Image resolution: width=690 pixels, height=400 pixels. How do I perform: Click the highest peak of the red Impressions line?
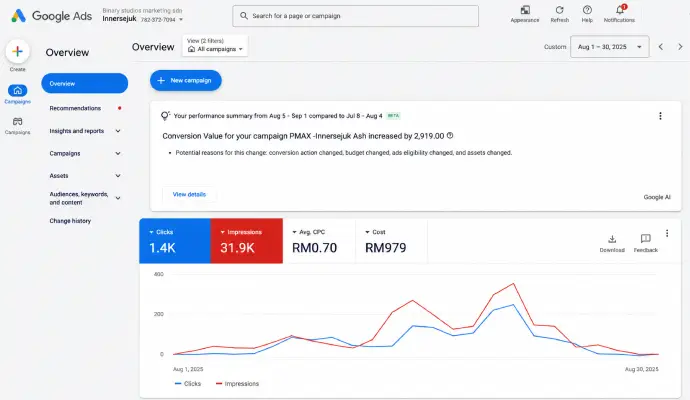coord(513,284)
